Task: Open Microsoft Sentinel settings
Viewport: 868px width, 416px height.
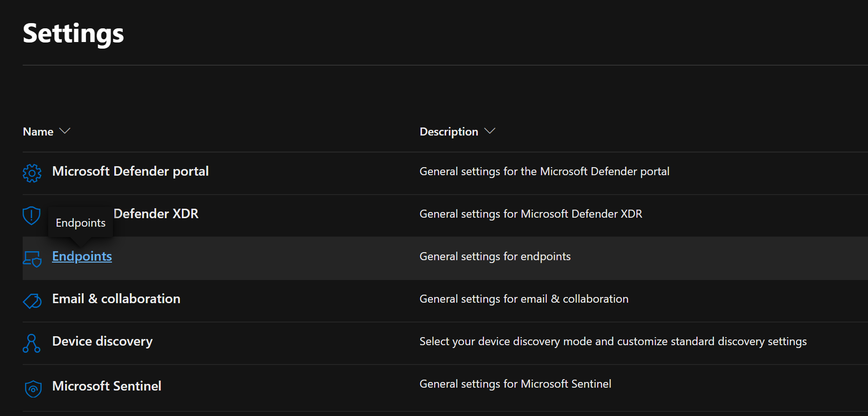Action: coord(107,386)
